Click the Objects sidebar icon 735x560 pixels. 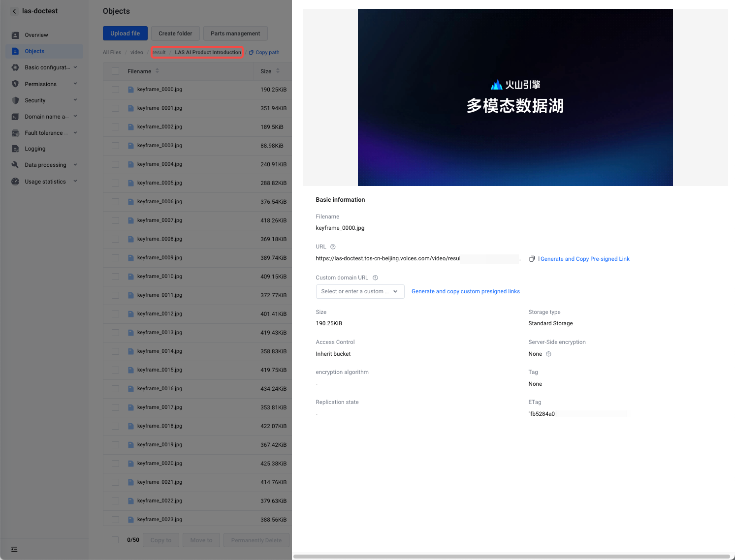[15, 51]
